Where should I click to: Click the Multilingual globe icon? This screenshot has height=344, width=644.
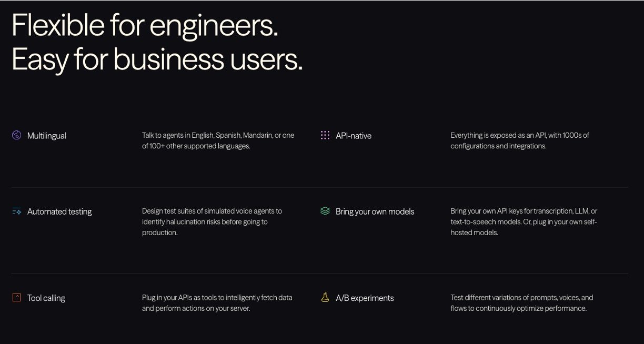[x=16, y=135]
